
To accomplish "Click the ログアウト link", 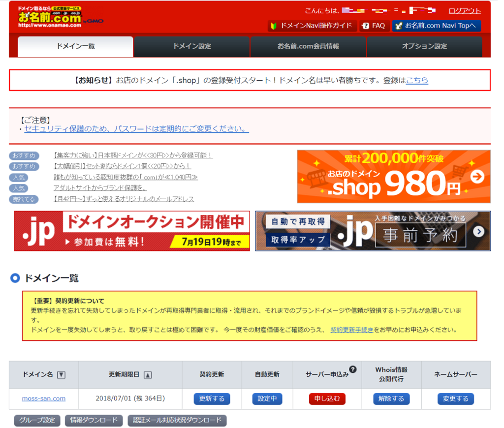I will [x=465, y=11].
